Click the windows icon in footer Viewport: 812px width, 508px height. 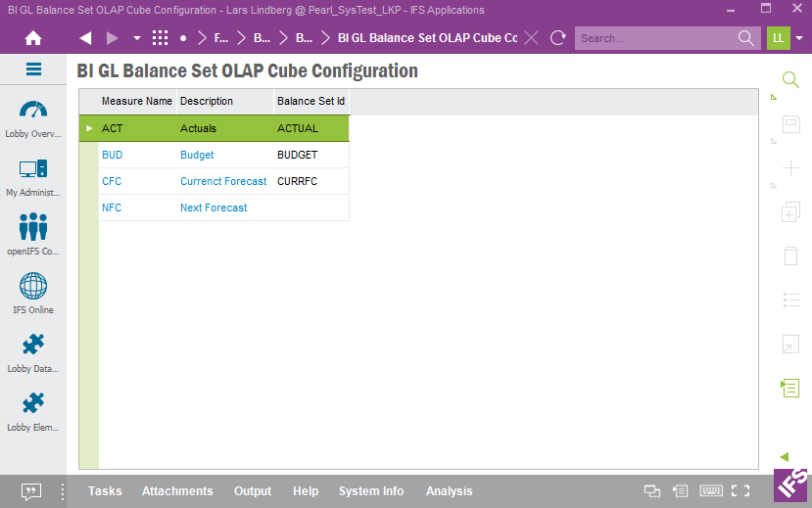click(x=652, y=491)
